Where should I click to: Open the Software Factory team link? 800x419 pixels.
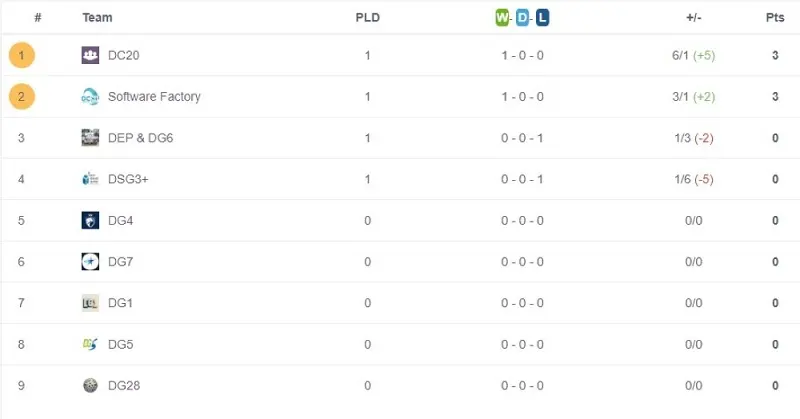154,97
